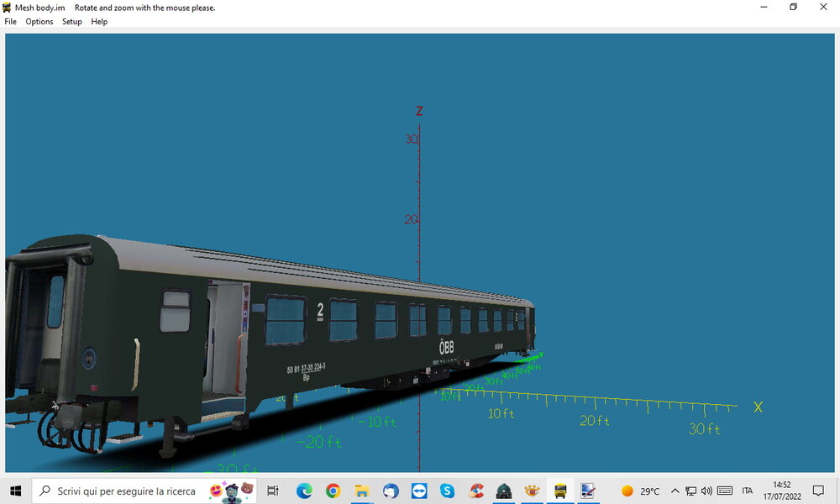Switch to the yellow train mesh viewer taskbar icon

pyautogui.click(x=560, y=491)
